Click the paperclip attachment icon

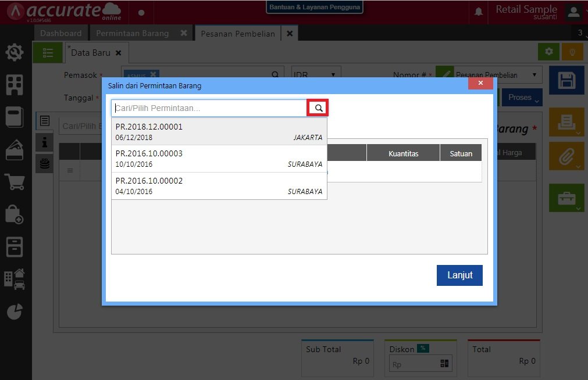pos(566,156)
